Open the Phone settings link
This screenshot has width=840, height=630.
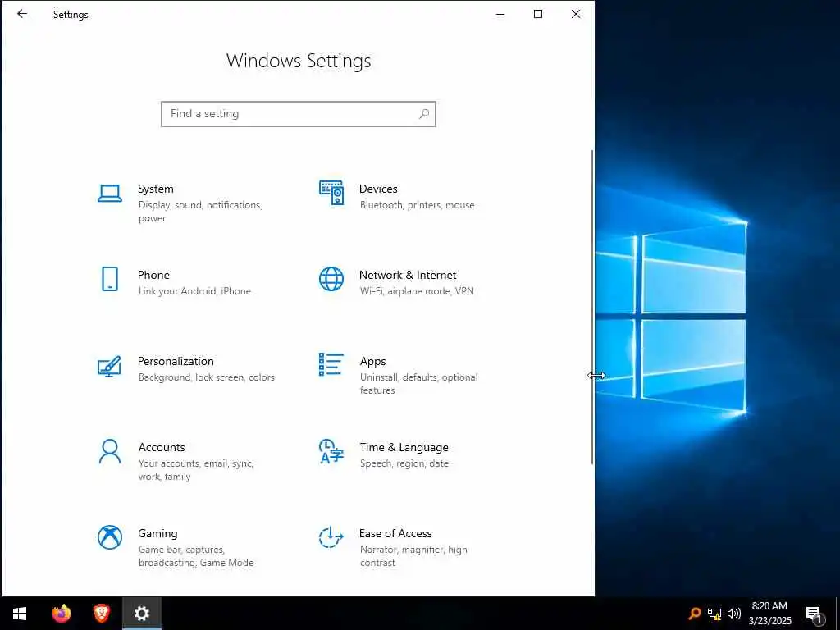153,275
